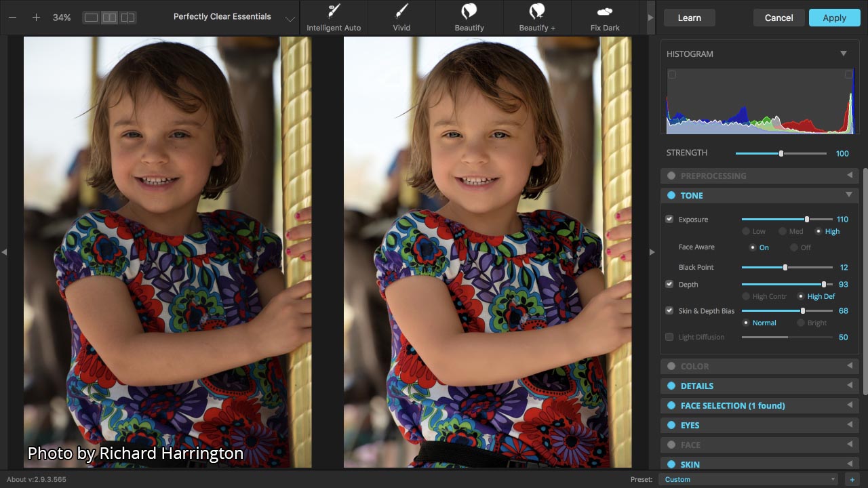Image resolution: width=868 pixels, height=488 pixels.
Task: Switch to single image view
Action: point(91,18)
